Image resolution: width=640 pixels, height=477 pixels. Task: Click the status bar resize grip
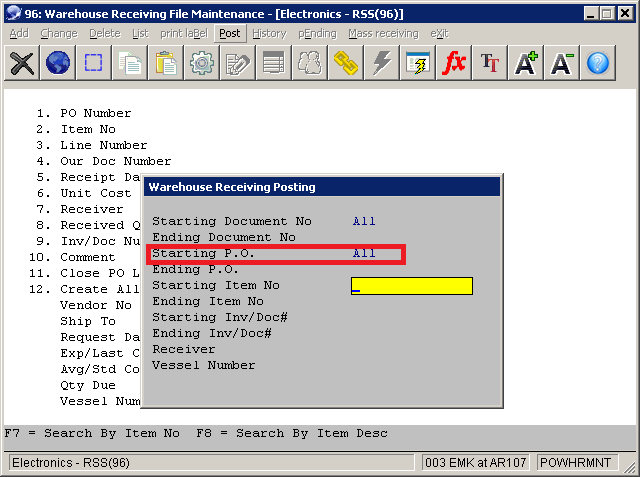(x=630, y=465)
